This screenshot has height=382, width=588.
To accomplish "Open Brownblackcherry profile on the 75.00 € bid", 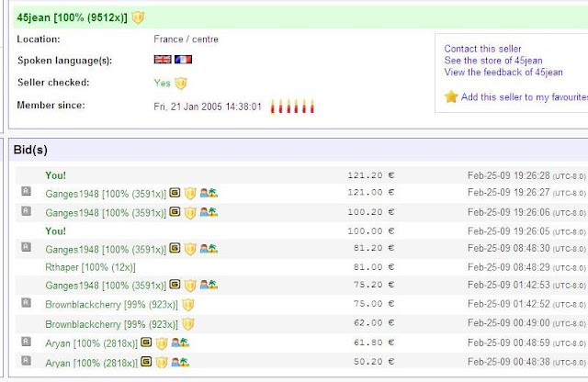I will [x=111, y=305].
